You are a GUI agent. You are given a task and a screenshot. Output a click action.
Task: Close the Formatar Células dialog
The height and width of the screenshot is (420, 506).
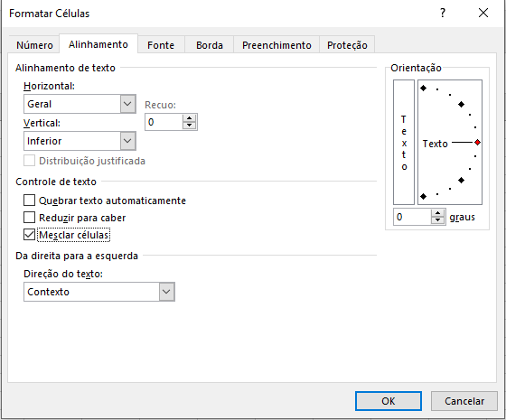click(x=483, y=14)
